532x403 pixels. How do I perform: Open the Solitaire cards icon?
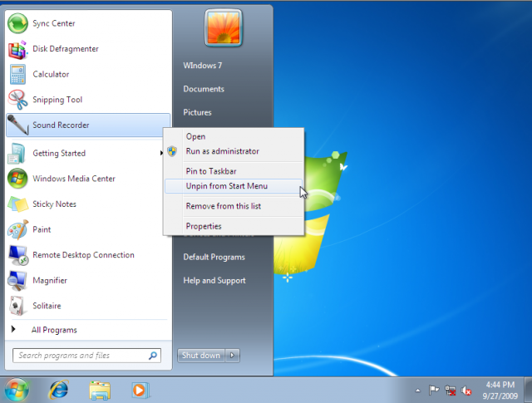click(17, 306)
